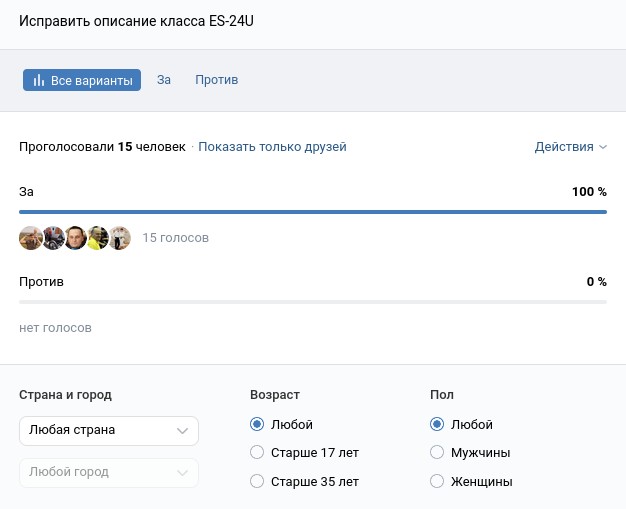This screenshot has width=626, height=509.
Task: Click the fourth voter avatar with yellow shirt
Action: point(97,238)
